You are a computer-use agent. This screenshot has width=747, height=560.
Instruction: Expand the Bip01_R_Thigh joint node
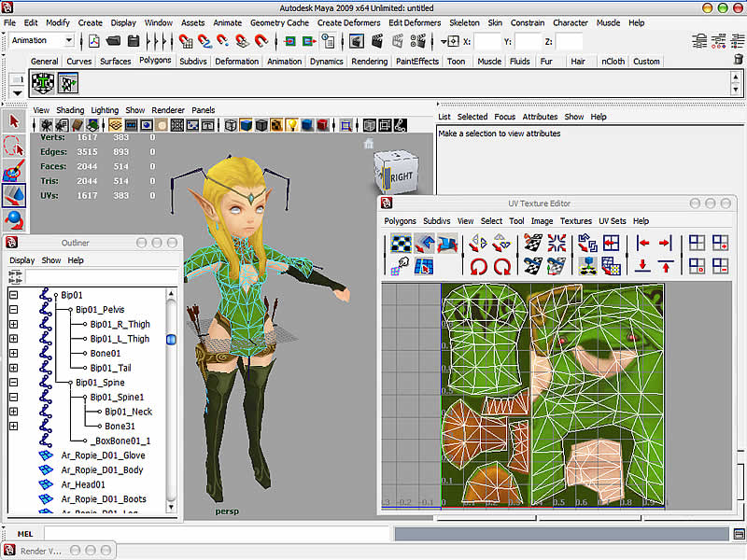pyautogui.click(x=14, y=325)
